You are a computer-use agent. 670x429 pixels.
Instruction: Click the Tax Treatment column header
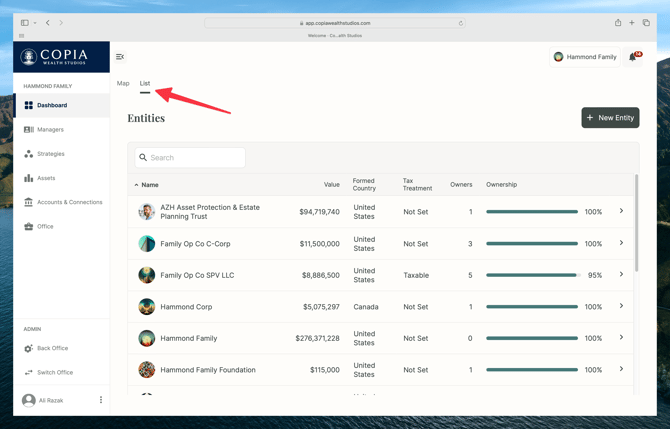click(417, 185)
